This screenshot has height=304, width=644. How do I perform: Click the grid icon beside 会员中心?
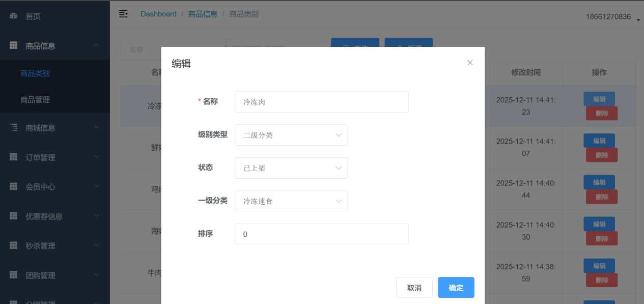pyautogui.click(x=14, y=187)
